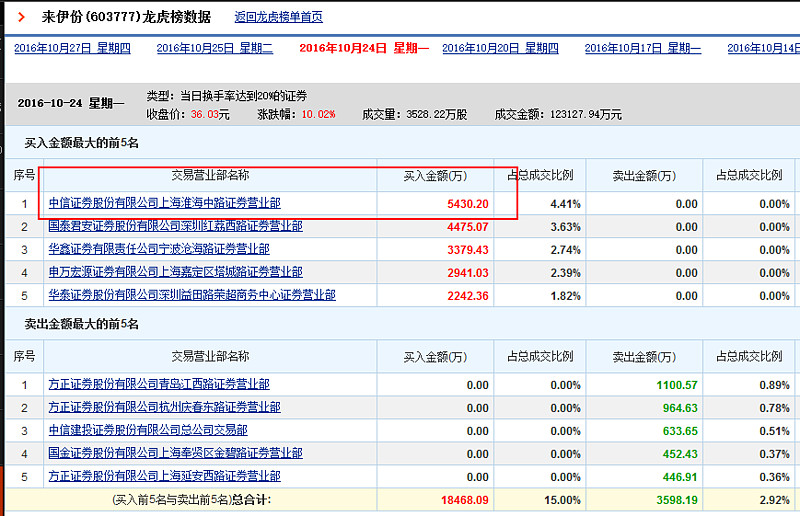
Task: Click sell amount value 964.63
Action: pyautogui.click(x=680, y=408)
